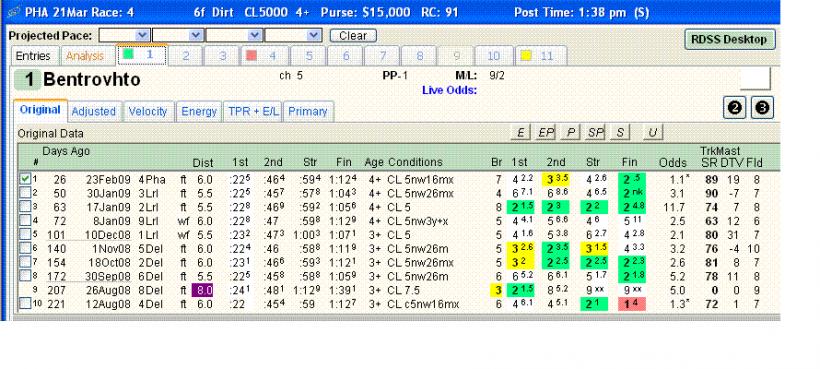The height and width of the screenshot is (369, 820).
Task: Select horse tab 5
Action: pos(309,56)
